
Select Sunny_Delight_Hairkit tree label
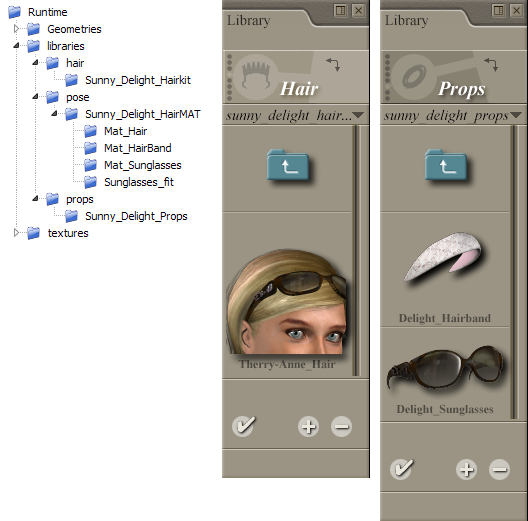pyautogui.click(x=138, y=80)
